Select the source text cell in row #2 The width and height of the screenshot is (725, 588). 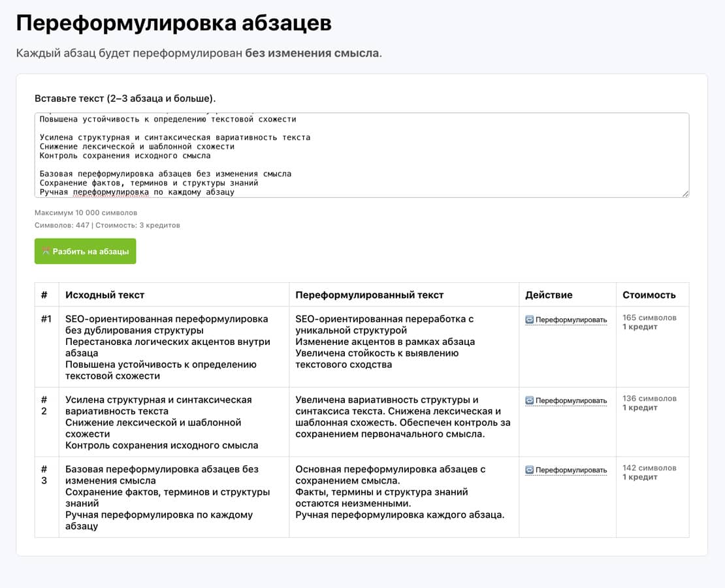tap(173, 422)
